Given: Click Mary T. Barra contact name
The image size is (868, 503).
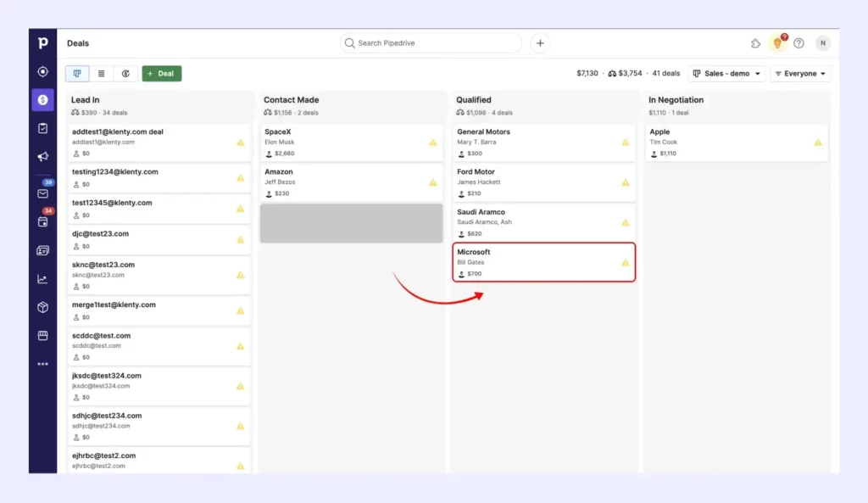Looking at the screenshot, I should [476, 142].
